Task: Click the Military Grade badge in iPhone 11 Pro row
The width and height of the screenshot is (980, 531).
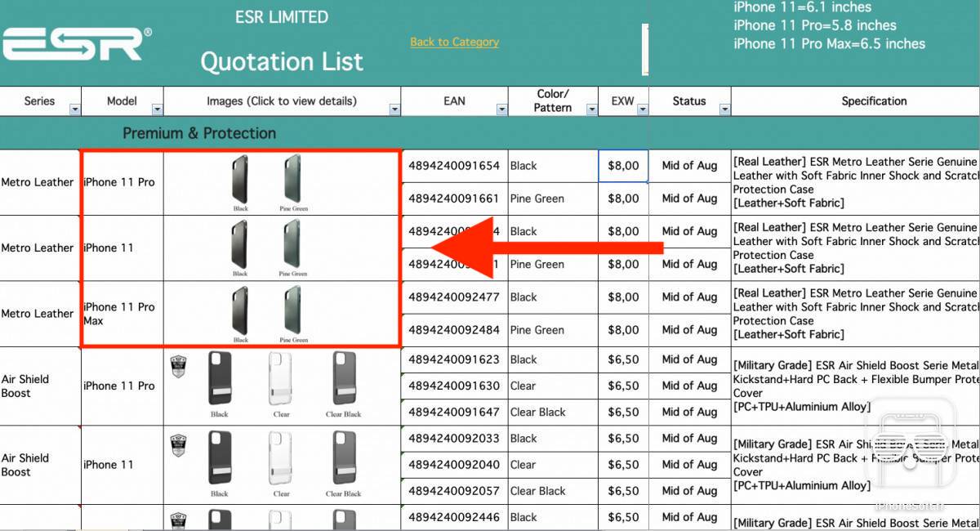Action: (178, 366)
